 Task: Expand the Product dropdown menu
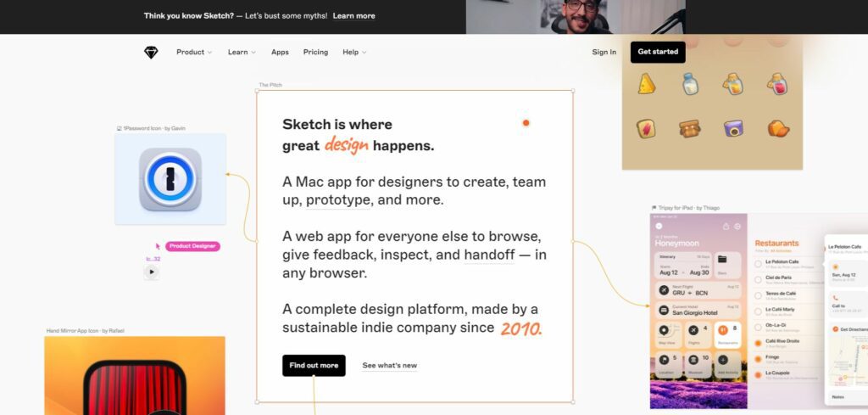pos(194,52)
